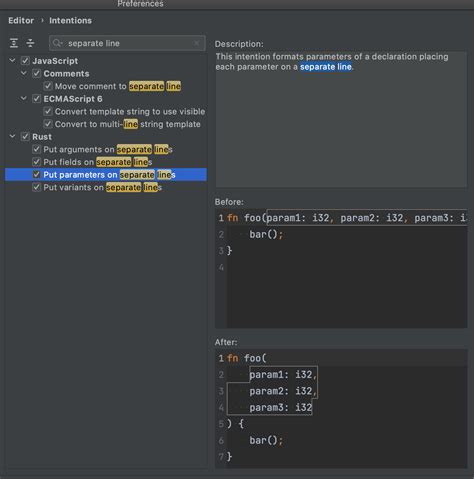This screenshot has height=479, width=474.
Task: Click the 'separate line' search field
Action: pyautogui.click(x=127, y=43)
